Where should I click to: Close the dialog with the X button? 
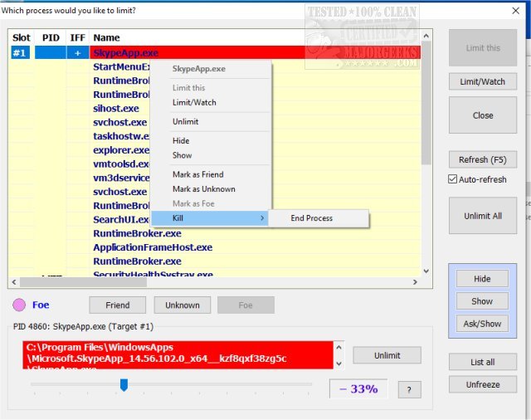tap(516, 11)
